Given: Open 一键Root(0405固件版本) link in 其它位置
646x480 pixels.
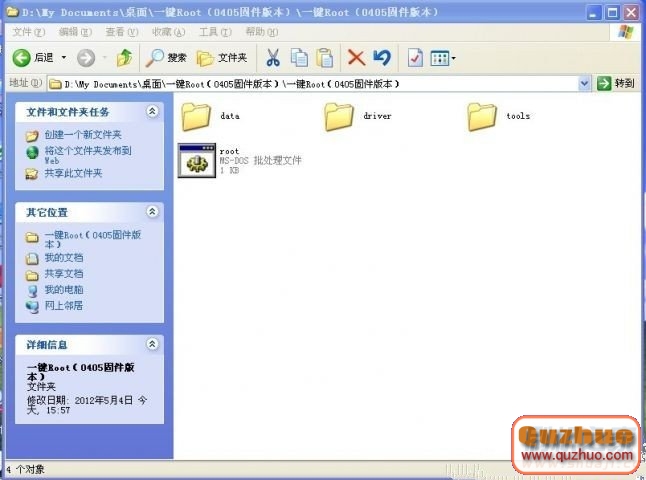Looking at the screenshot, I should pos(93,239).
